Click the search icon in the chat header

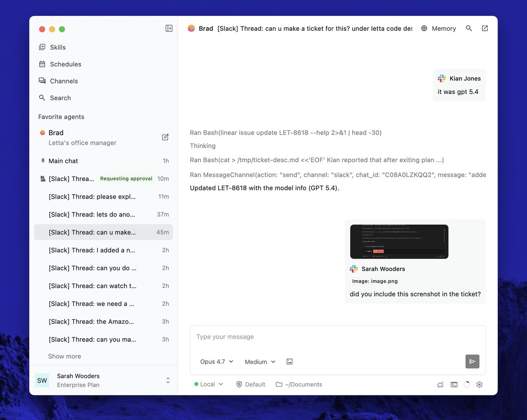tap(469, 28)
